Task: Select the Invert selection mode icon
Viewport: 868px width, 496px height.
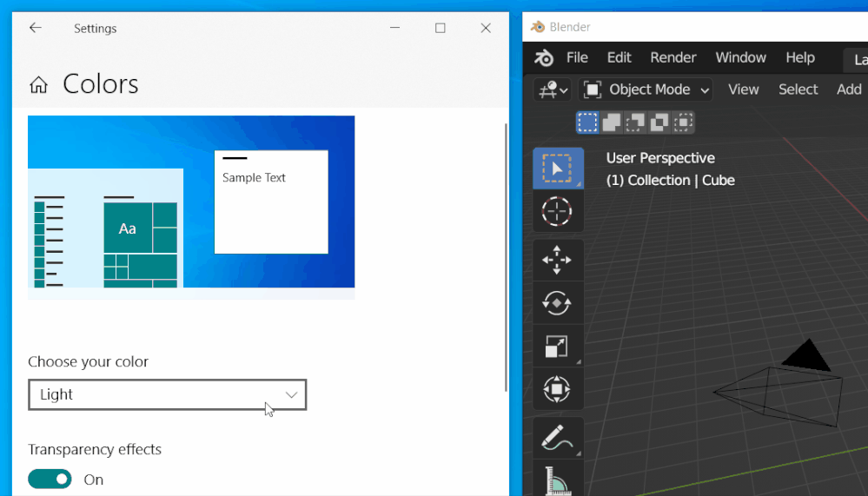Action: click(x=659, y=122)
